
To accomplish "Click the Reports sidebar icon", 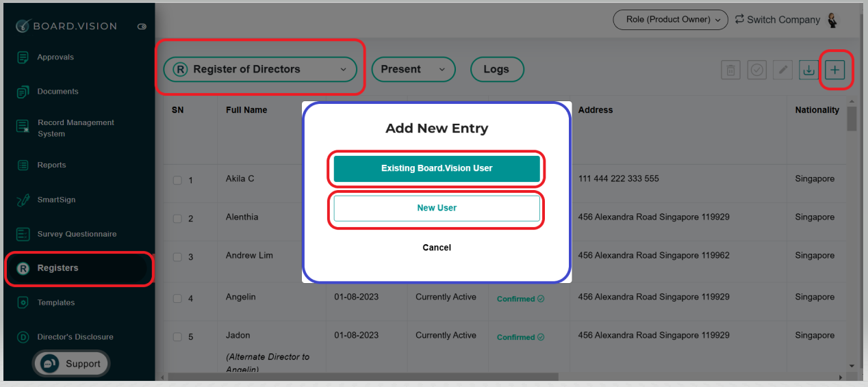I will tap(23, 165).
